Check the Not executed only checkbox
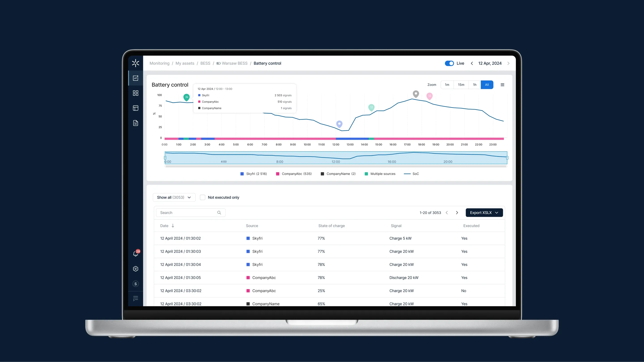Image resolution: width=644 pixels, height=362 pixels. (x=203, y=197)
